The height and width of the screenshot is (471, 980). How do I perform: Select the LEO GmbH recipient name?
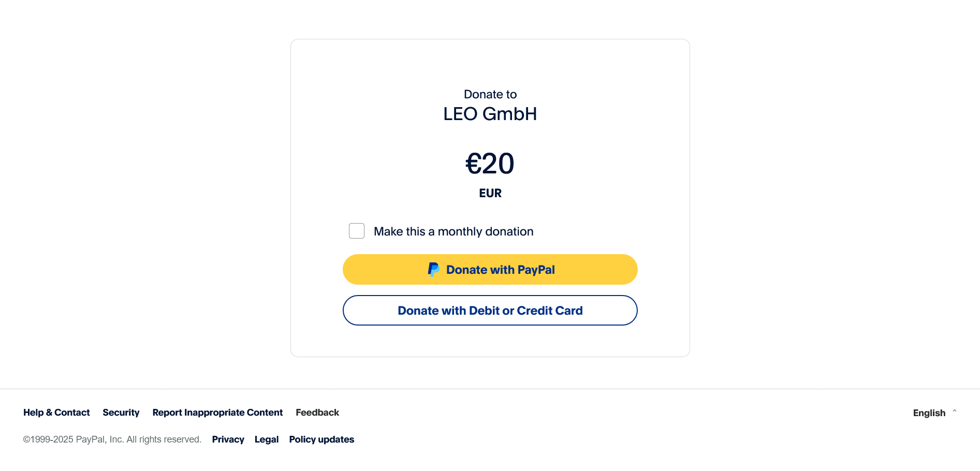click(x=490, y=114)
